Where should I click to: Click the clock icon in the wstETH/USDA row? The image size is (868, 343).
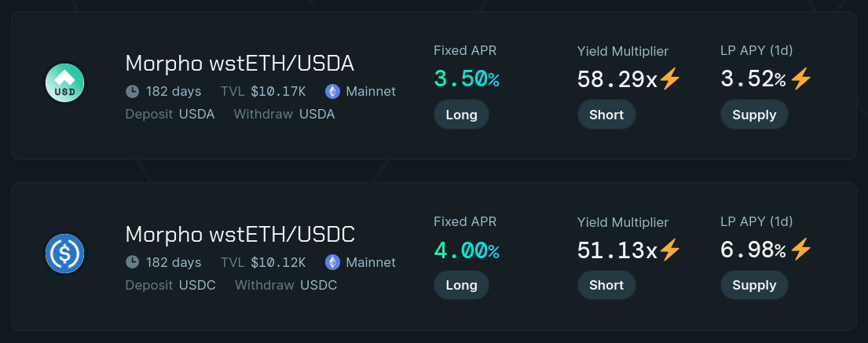click(132, 91)
